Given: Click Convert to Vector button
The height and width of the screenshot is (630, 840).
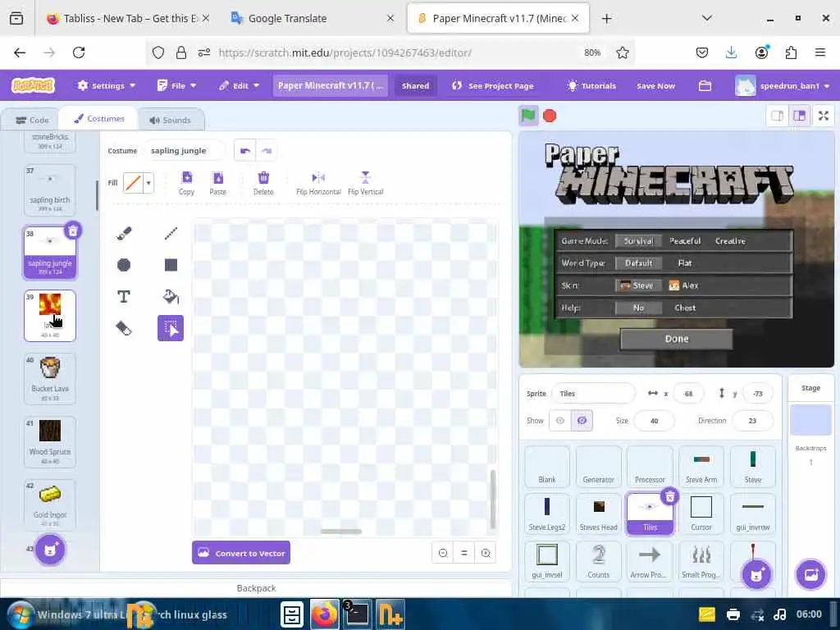Looking at the screenshot, I should (x=241, y=553).
